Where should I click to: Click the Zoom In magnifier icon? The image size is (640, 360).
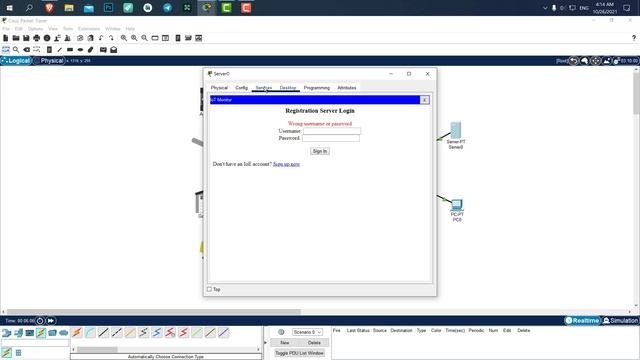click(x=124, y=38)
